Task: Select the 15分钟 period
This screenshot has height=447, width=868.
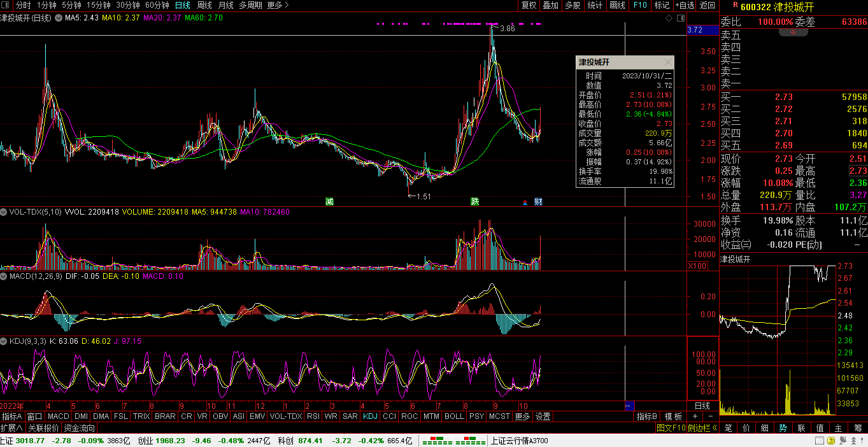Action: pos(99,5)
